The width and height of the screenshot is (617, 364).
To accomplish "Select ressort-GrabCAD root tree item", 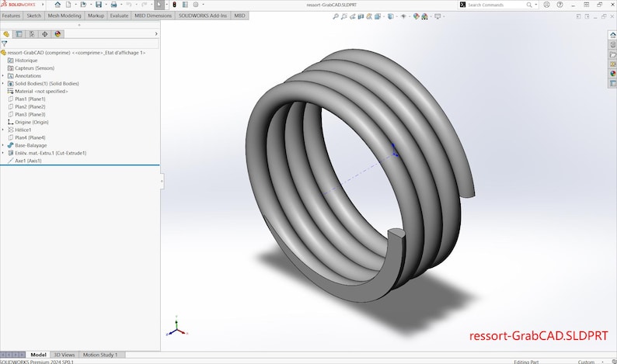I will tap(73, 53).
